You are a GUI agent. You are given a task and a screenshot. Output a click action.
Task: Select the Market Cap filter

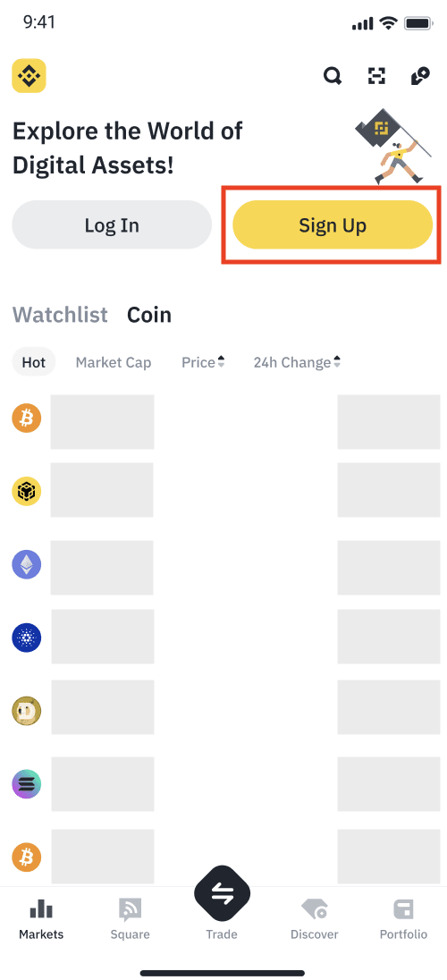114,362
